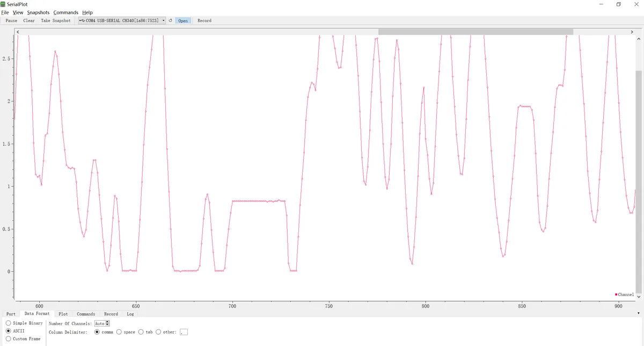The image size is (644, 346).
Task: Choose comma as column delimiter
Action: tap(104, 332)
